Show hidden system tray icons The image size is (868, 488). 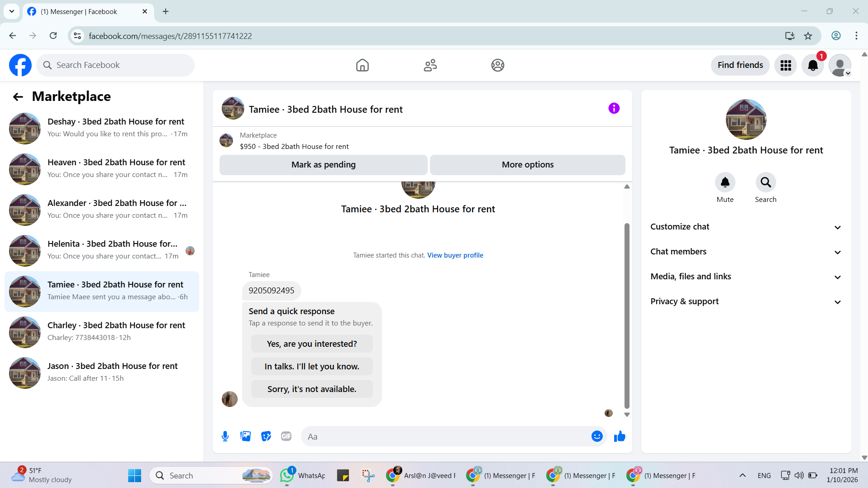tap(742, 475)
